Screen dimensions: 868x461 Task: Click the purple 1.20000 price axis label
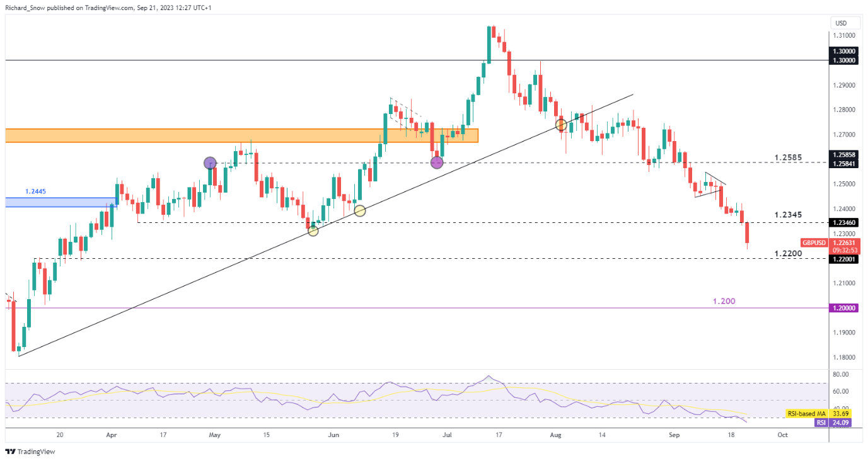[x=844, y=309]
